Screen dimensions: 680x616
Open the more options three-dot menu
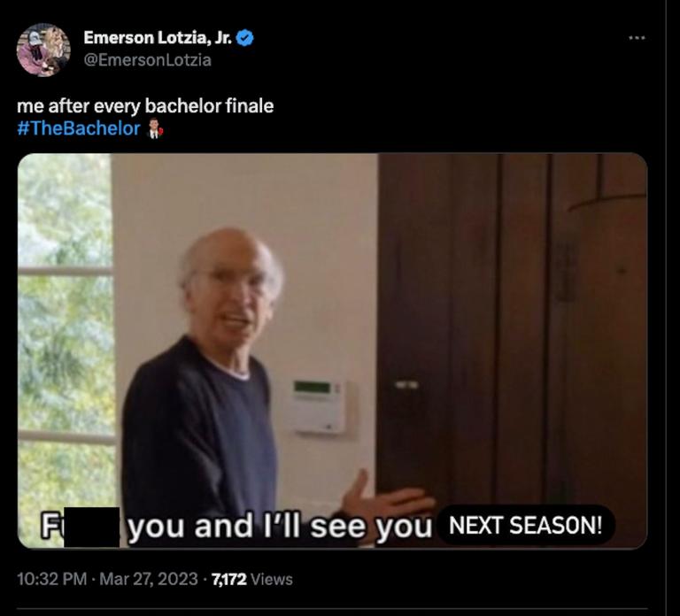tap(637, 38)
